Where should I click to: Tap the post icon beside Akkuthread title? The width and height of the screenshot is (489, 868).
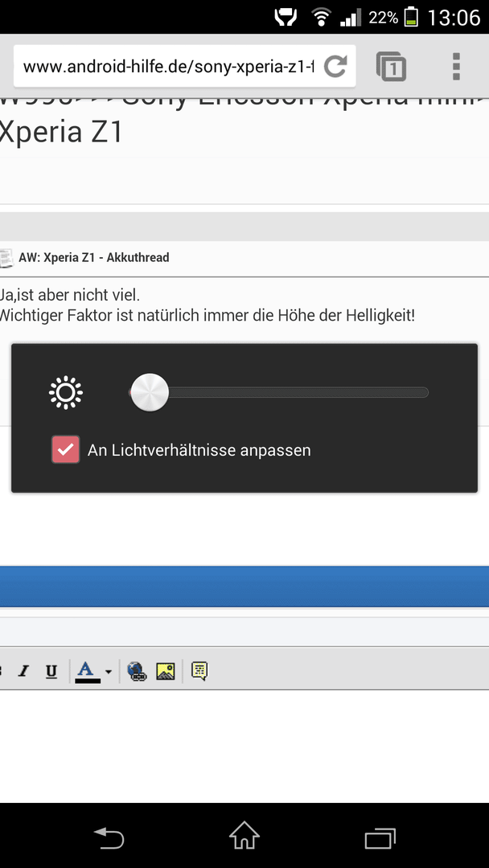coord(6,258)
